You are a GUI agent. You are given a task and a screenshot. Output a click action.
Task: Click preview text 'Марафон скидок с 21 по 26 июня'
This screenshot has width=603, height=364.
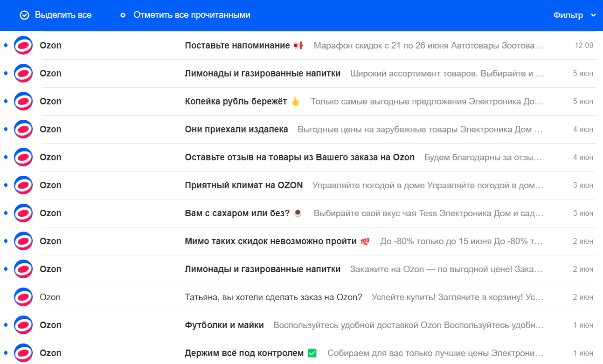coord(381,45)
